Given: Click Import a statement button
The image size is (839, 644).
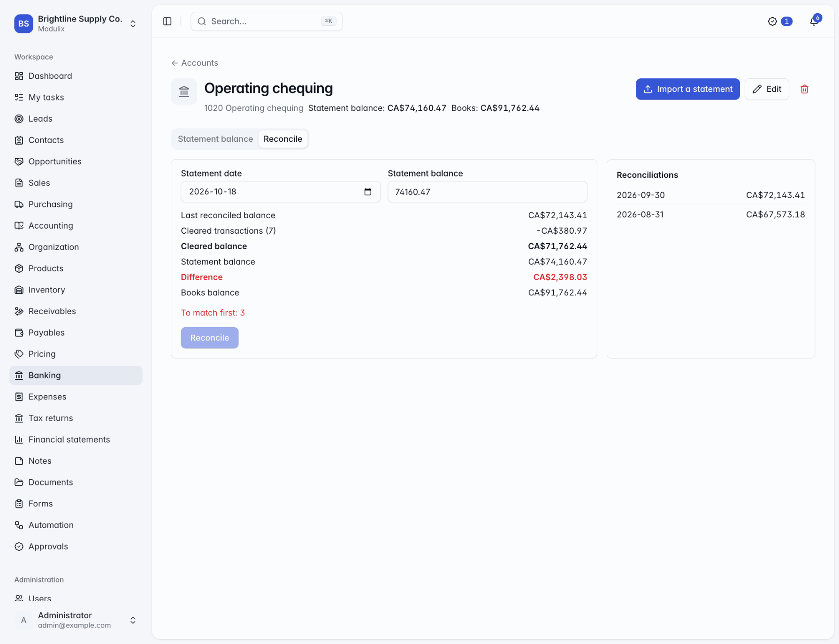Looking at the screenshot, I should (x=688, y=89).
